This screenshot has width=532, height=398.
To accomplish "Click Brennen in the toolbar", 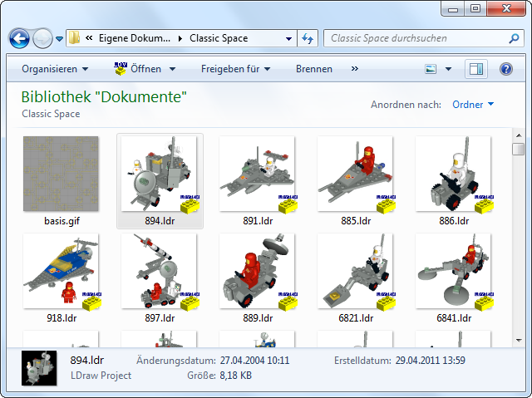I will (x=314, y=69).
